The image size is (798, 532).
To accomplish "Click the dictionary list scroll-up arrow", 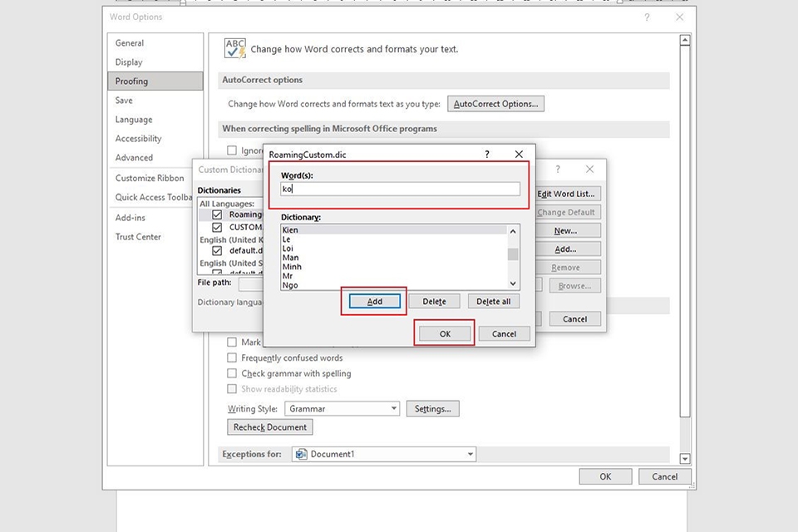I will point(513,231).
